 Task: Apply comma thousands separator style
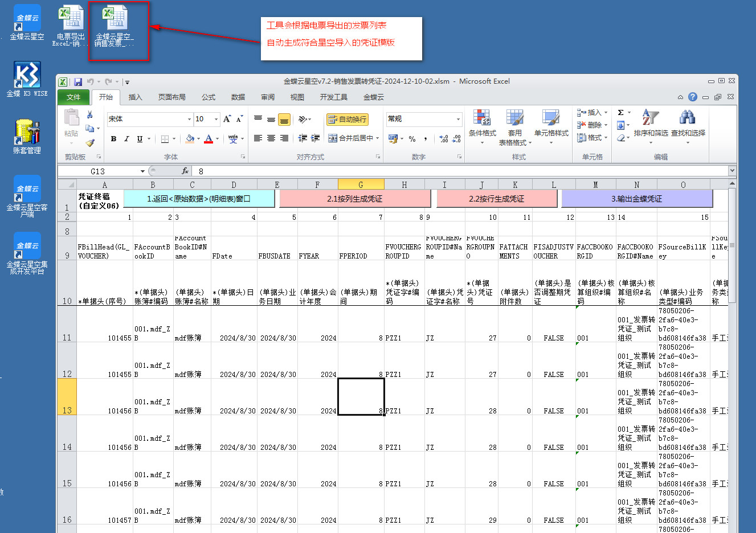(x=426, y=138)
